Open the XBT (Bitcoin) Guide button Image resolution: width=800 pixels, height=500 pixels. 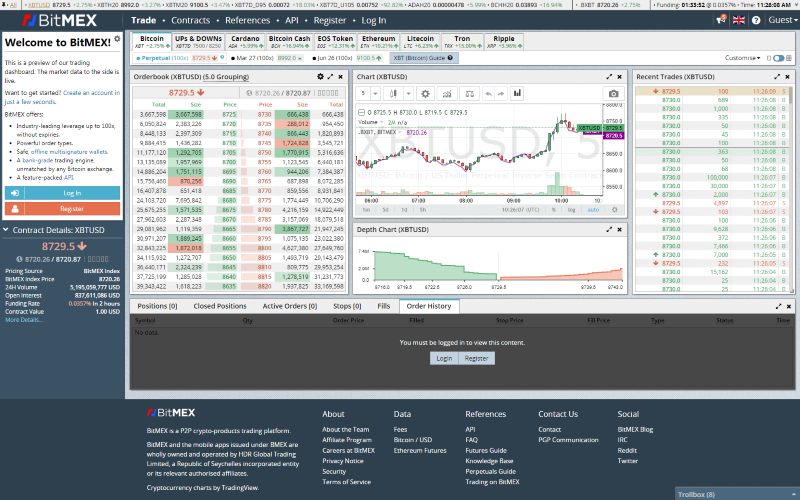pyautogui.click(x=423, y=58)
